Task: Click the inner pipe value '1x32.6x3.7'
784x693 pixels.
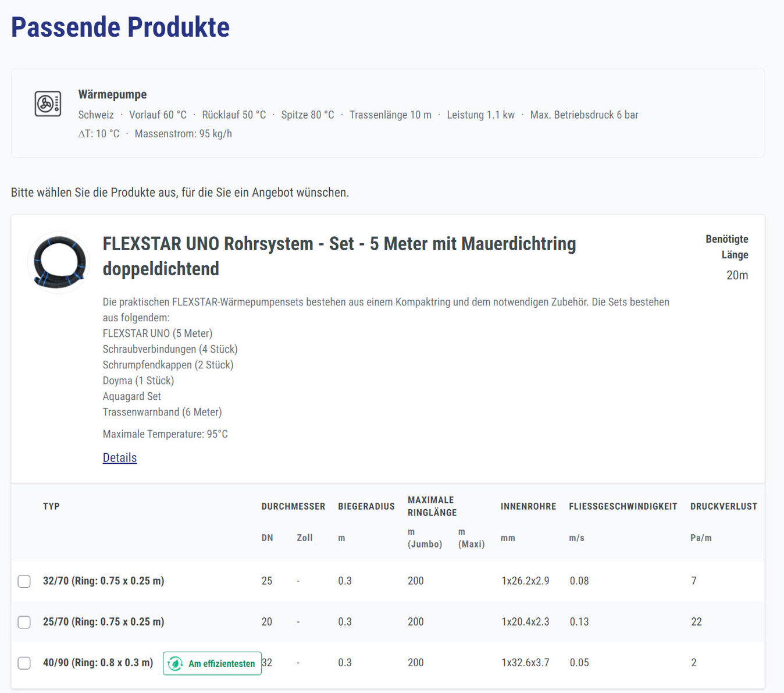Action: (x=525, y=662)
